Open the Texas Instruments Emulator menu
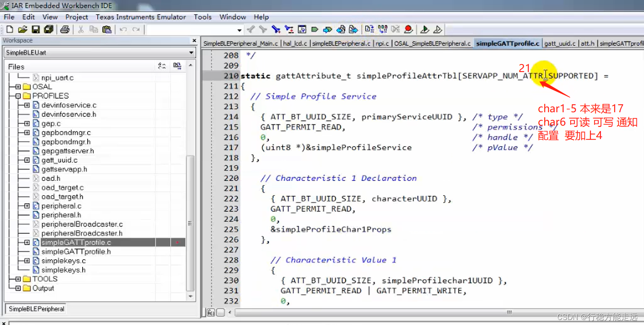The height and width of the screenshot is (325, 644). point(141,17)
